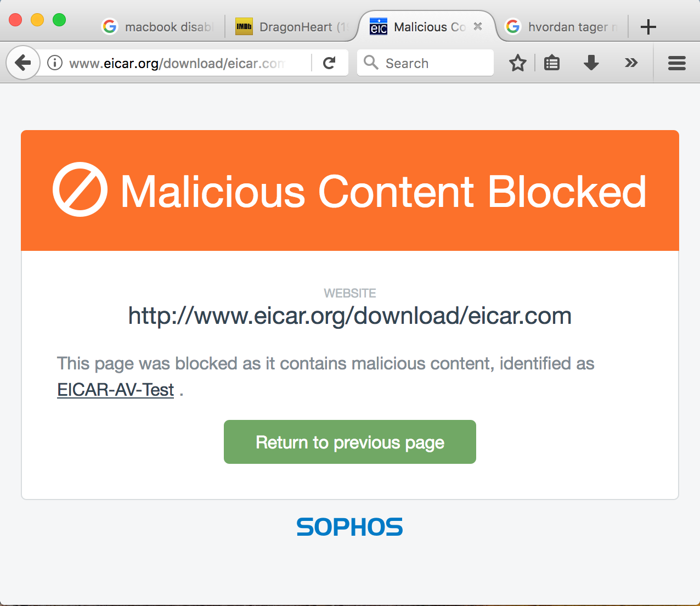Switch to the macbook disabl Google tab
The image size is (700, 606).
click(x=159, y=26)
